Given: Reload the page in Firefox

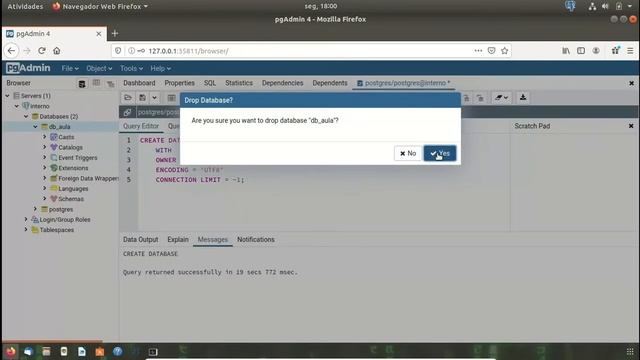Looking at the screenshot, I should click(42, 51).
